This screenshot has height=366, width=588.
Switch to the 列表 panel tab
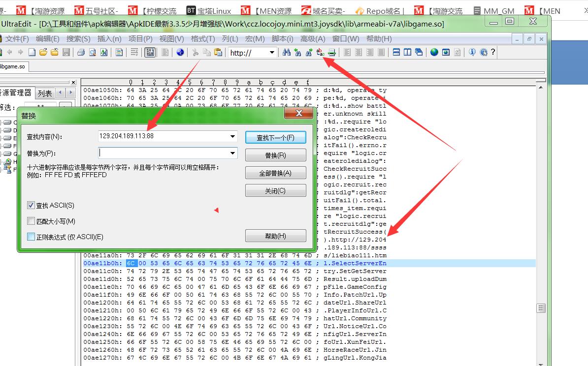click(x=45, y=93)
